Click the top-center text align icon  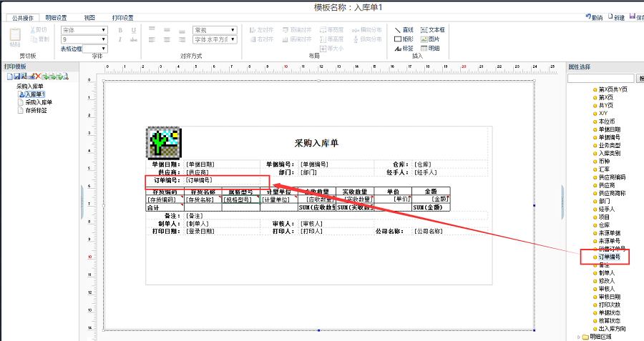click(x=167, y=30)
